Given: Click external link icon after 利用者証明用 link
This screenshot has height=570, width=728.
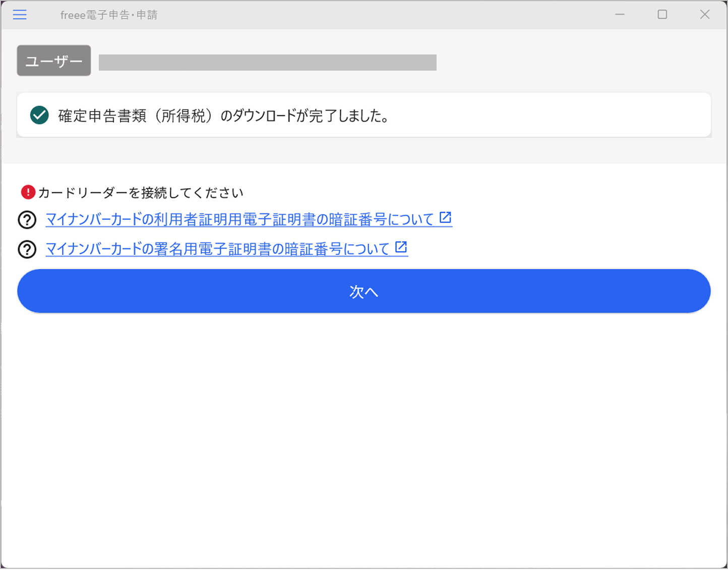Looking at the screenshot, I should pyautogui.click(x=445, y=217).
